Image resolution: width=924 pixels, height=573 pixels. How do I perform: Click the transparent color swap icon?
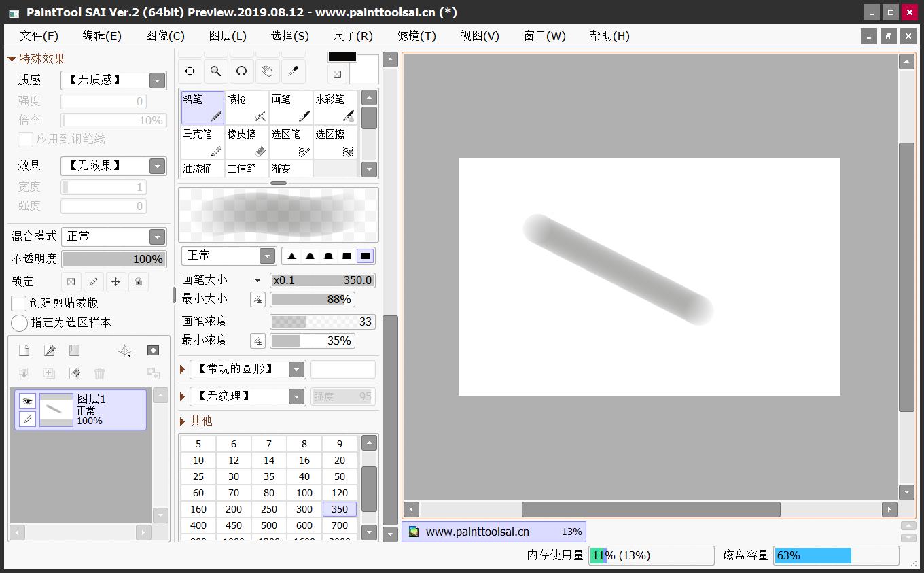(337, 74)
